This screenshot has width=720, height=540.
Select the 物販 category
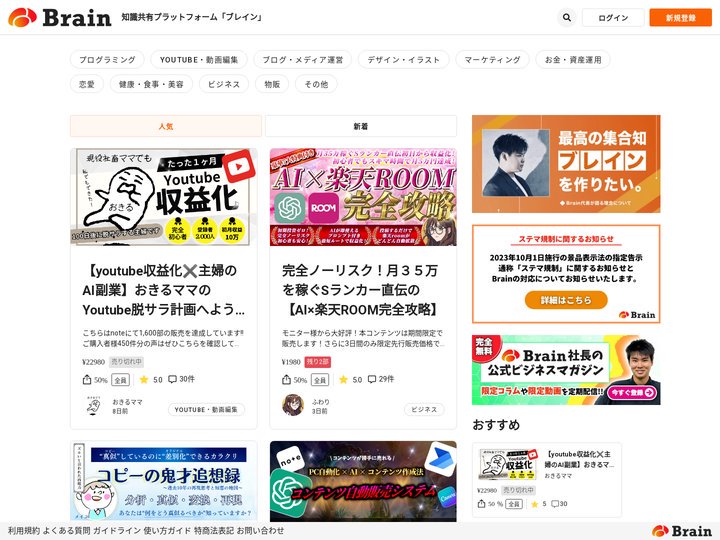[272, 84]
